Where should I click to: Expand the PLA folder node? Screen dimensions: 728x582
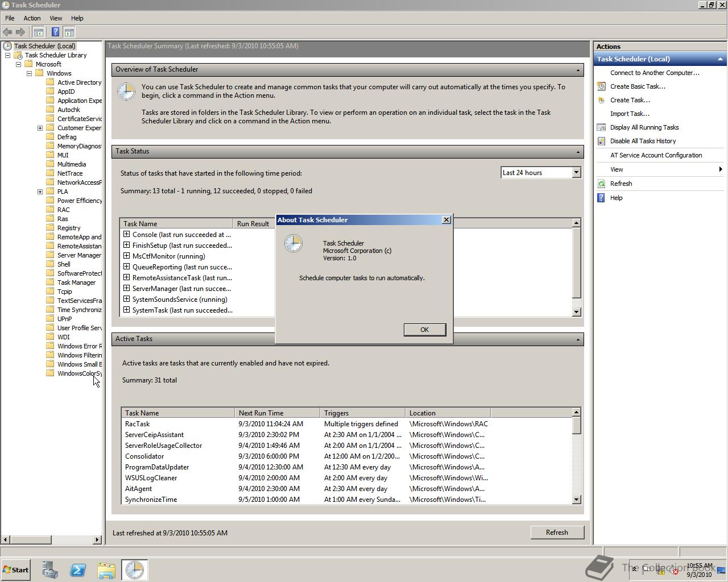(x=40, y=192)
